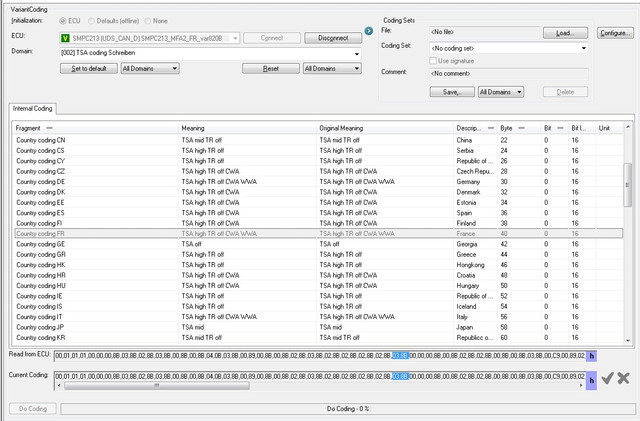Select the Defaults (offline) radio button
The image size is (640, 421).
pos(91,21)
